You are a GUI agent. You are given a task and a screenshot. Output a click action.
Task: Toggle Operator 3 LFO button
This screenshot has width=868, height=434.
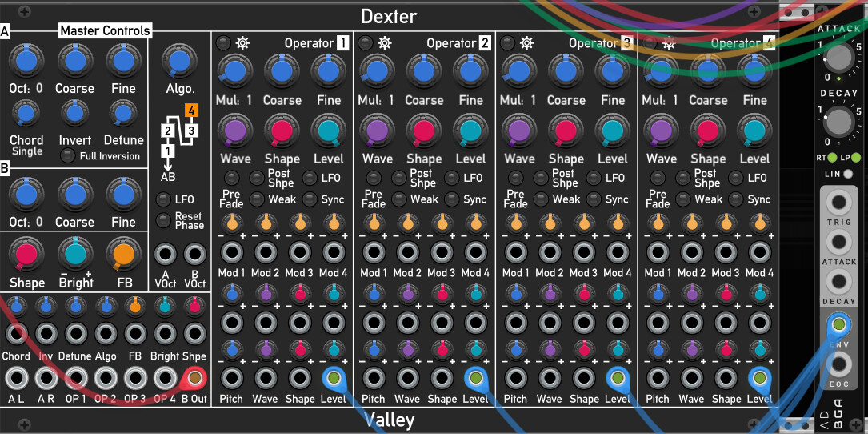coord(595,178)
